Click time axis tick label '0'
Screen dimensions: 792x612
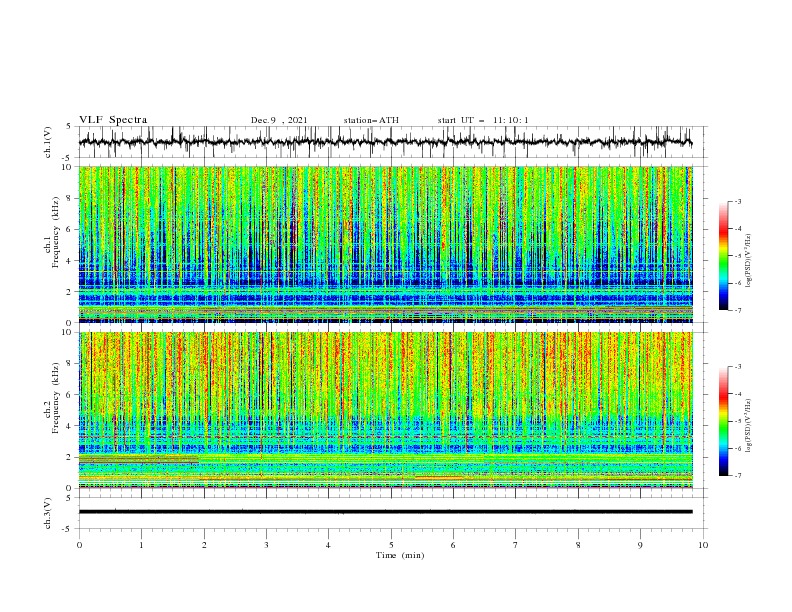tap(79, 545)
